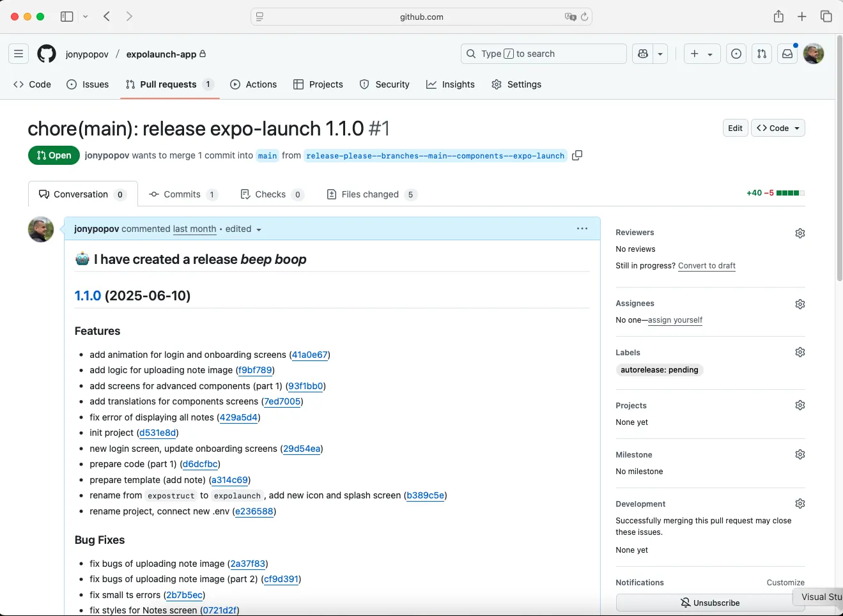Open the Actions repository tab
This screenshot has width=843, height=616.
tap(254, 84)
